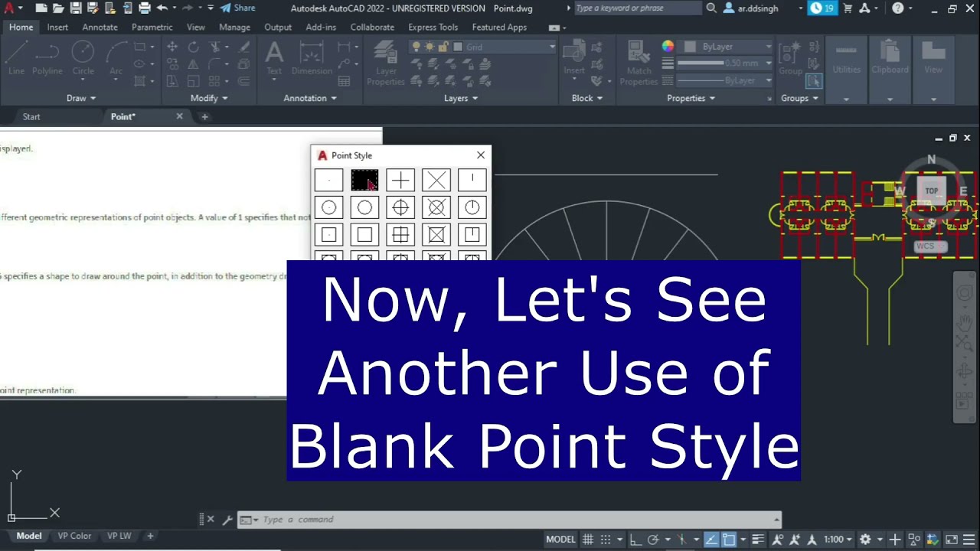This screenshot has height=551, width=980.
Task: Click the Plot (print) icon
Action: [x=144, y=8]
